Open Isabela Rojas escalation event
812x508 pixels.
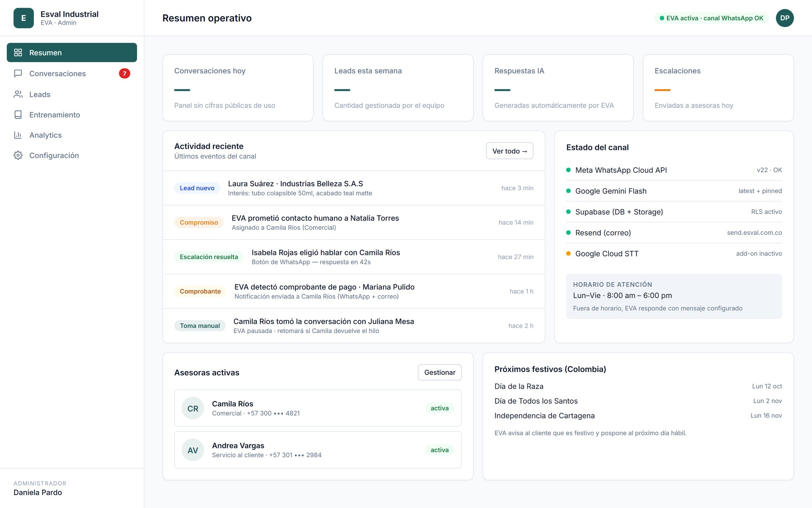pos(354,257)
